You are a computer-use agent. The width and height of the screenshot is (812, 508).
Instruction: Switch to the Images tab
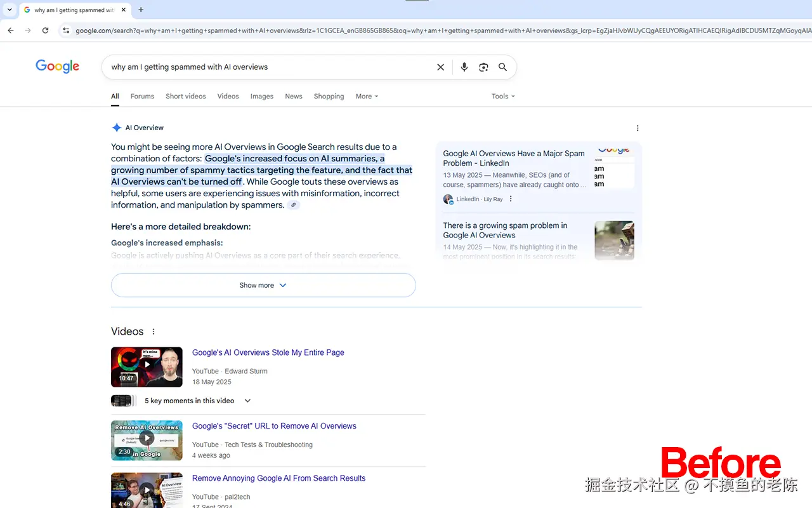(262, 97)
